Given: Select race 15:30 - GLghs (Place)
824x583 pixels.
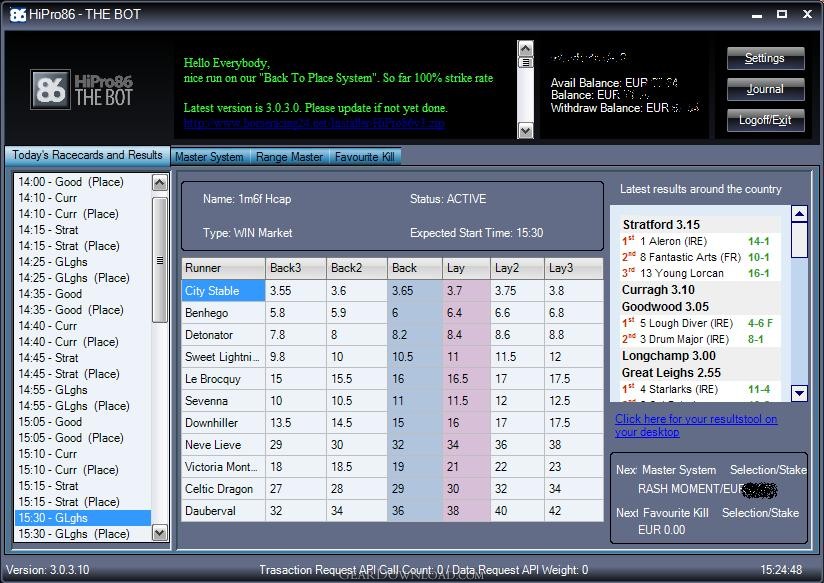Looking at the screenshot, I should (x=74, y=534).
